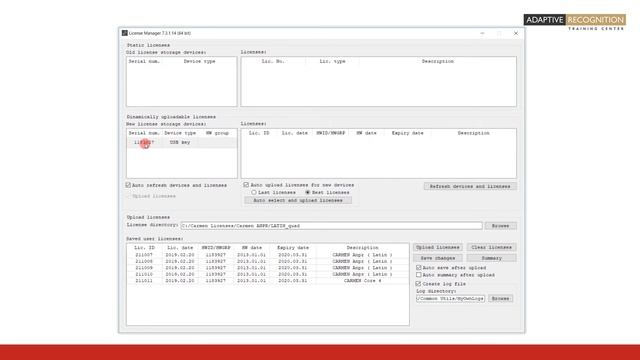The width and height of the screenshot is (640, 360).
Task: Toggle Auto save after upload checkbox
Action: pos(418,268)
